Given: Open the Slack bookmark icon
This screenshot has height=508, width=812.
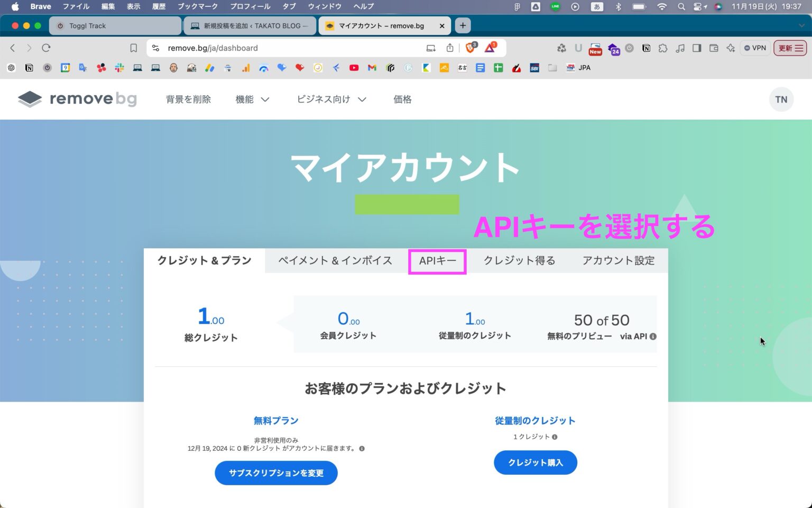Looking at the screenshot, I should [119, 68].
